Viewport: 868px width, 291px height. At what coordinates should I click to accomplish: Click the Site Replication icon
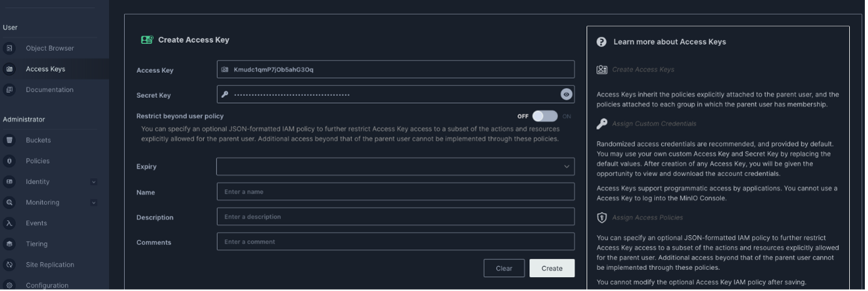tap(9, 265)
